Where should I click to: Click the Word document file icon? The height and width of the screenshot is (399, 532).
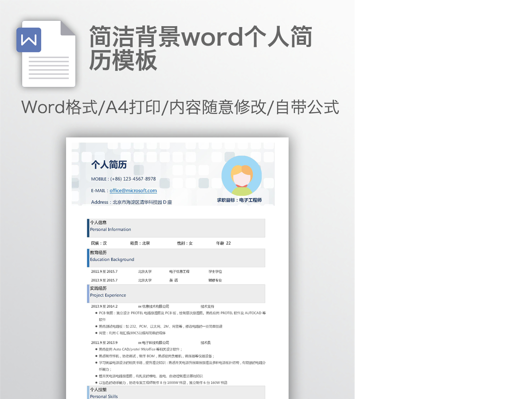pyautogui.click(x=46, y=54)
